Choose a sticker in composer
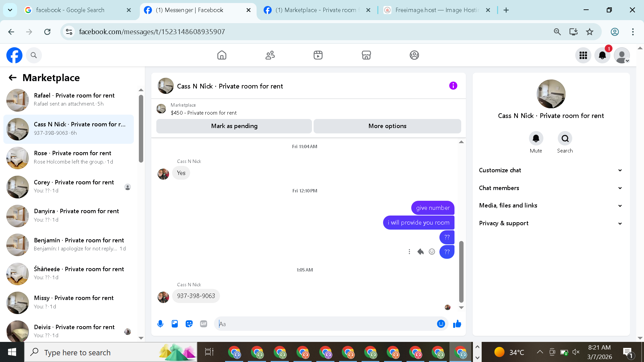The image size is (644, 362). [x=189, y=324]
